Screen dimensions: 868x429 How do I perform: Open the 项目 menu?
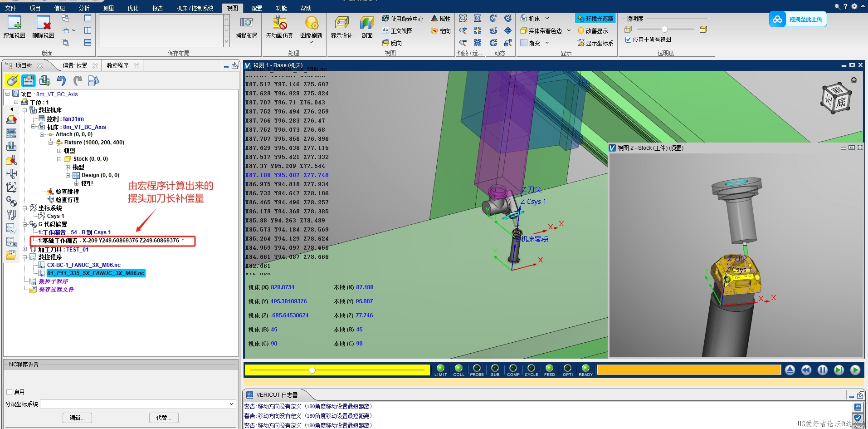pyautogui.click(x=35, y=8)
